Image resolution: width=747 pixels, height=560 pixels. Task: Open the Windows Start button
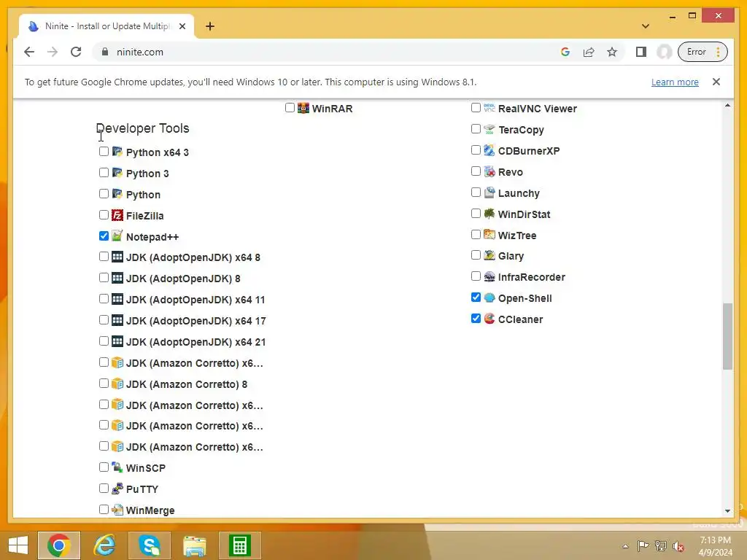pos(18,545)
